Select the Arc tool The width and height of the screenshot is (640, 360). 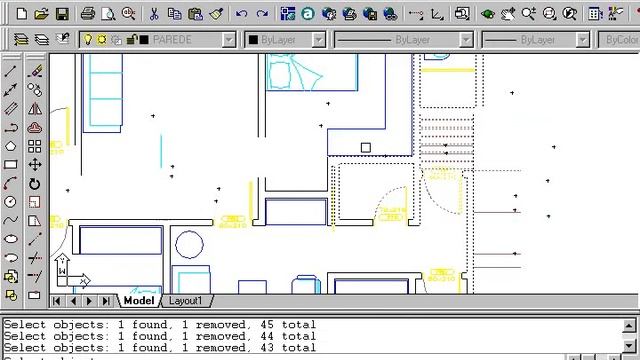pyautogui.click(x=11, y=183)
